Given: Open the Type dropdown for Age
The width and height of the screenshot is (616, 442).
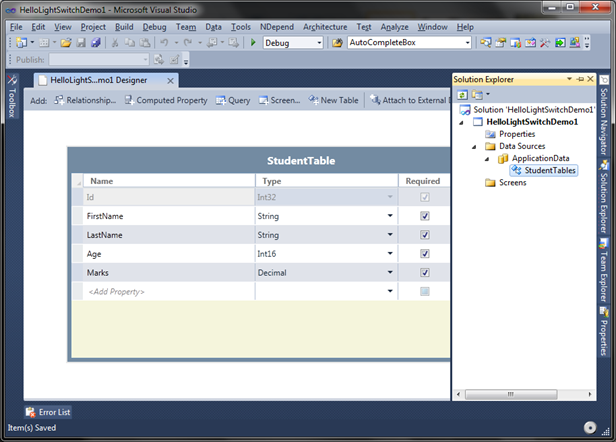Looking at the screenshot, I should 390,253.
